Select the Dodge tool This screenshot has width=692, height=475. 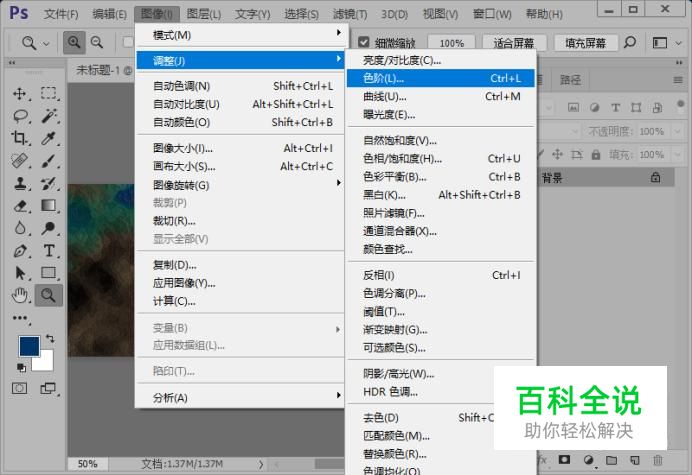[48, 228]
